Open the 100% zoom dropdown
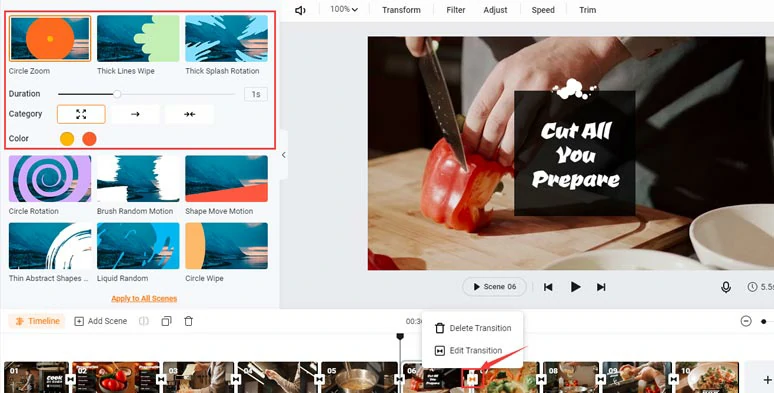Screen dimensions: 774x393 click(344, 9)
